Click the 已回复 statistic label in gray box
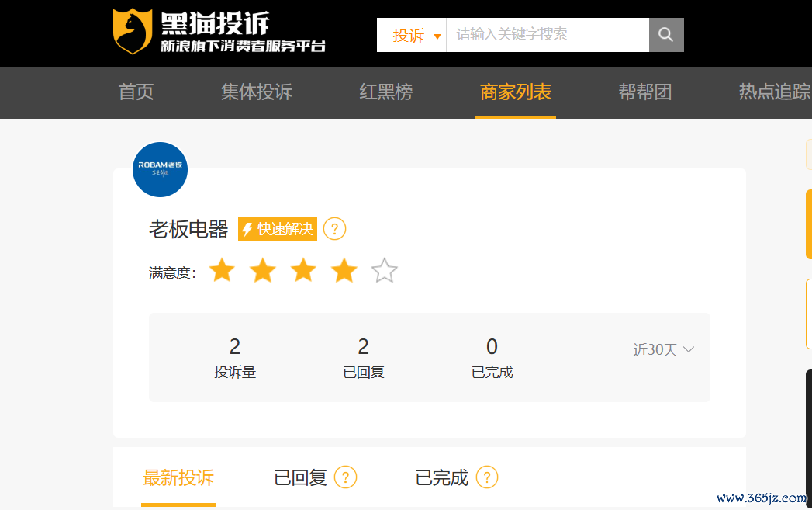This screenshot has height=510, width=812. pyautogui.click(x=364, y=372)
